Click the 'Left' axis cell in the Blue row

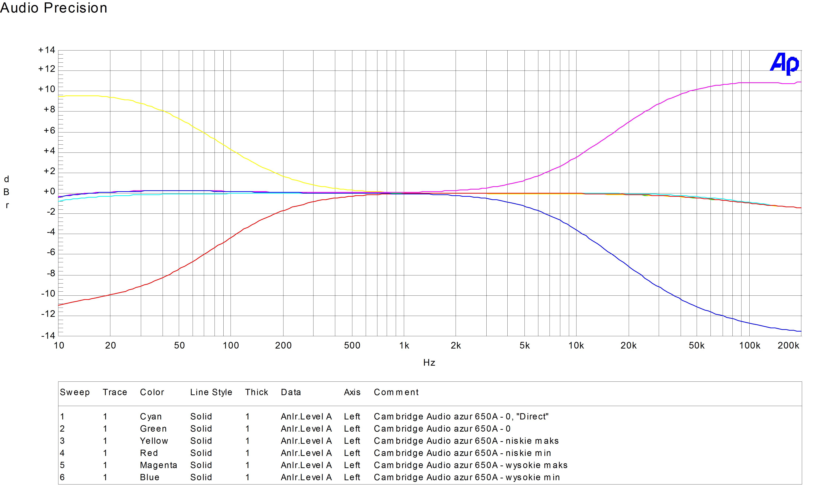[x=352, y=477]
